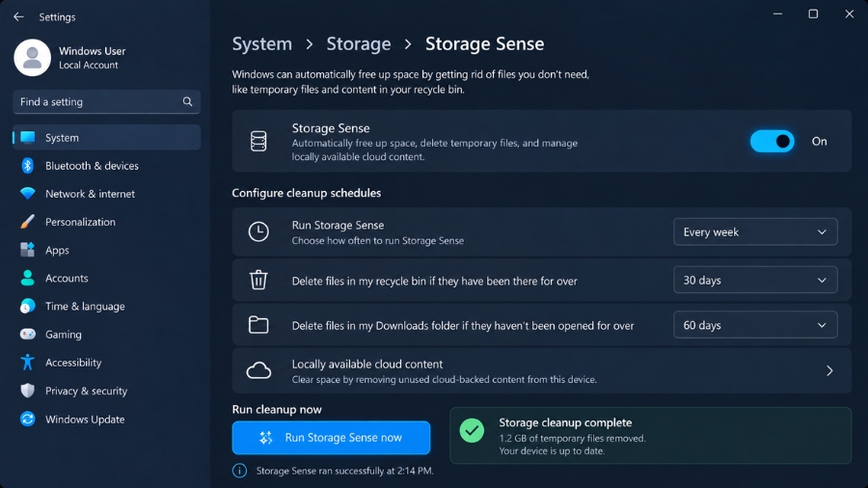
Task: Open Privacy & security settings
Action: point(107,391)
